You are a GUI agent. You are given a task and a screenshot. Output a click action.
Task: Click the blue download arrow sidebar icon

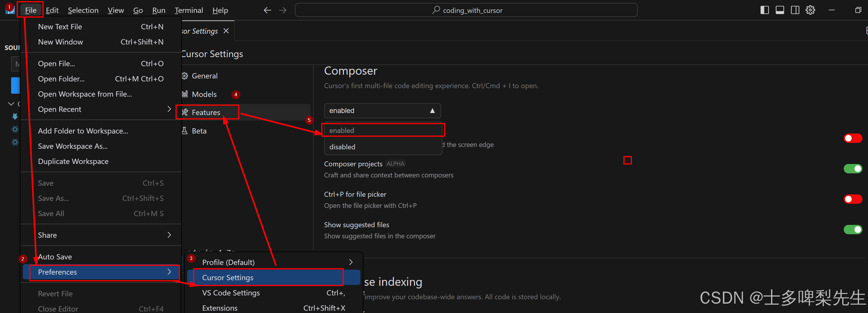(15, 116)
